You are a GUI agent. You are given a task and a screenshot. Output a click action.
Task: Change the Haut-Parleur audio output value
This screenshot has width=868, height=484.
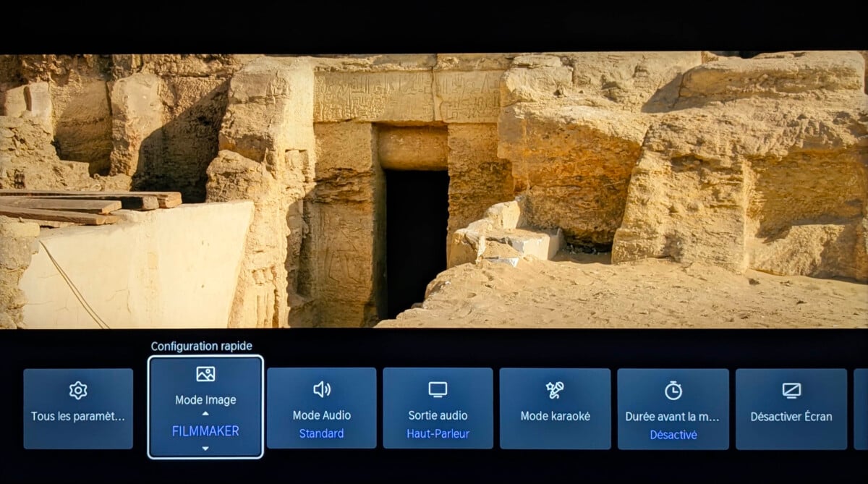pyautogui.click(x=438, y=433)
